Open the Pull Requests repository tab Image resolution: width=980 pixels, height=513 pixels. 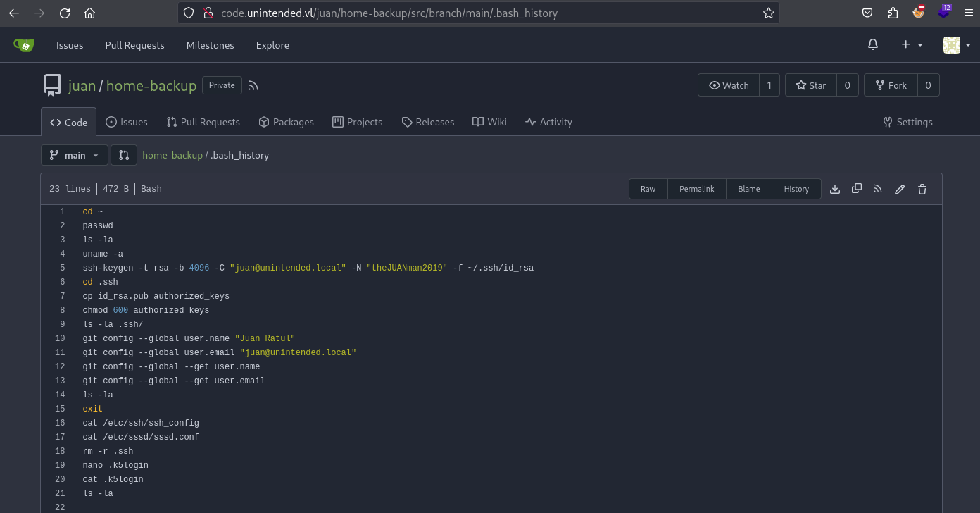203,122
